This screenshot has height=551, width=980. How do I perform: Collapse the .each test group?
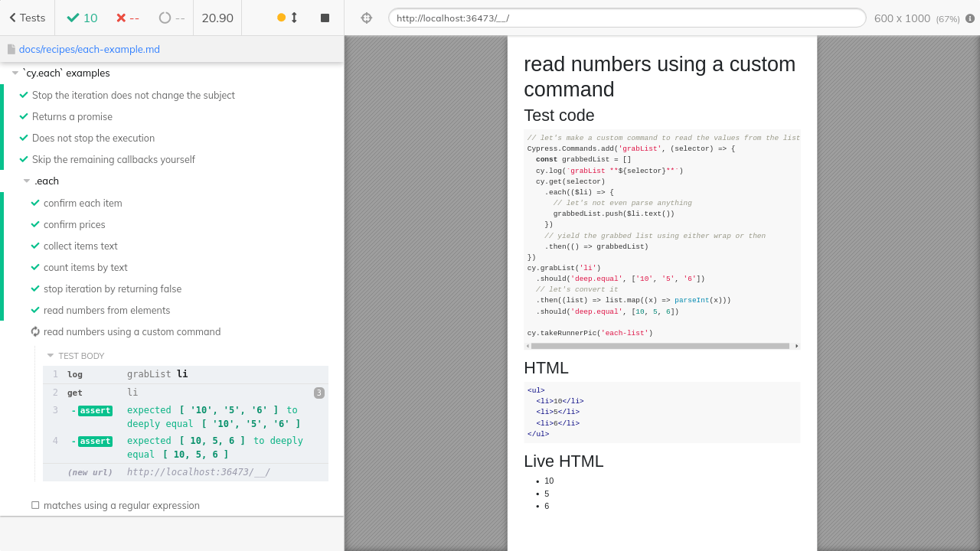27,181
